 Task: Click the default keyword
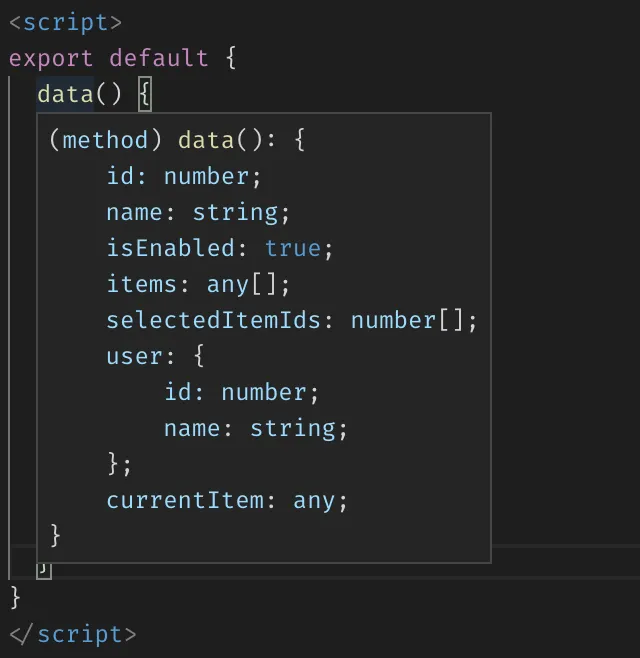coord(159,58)
